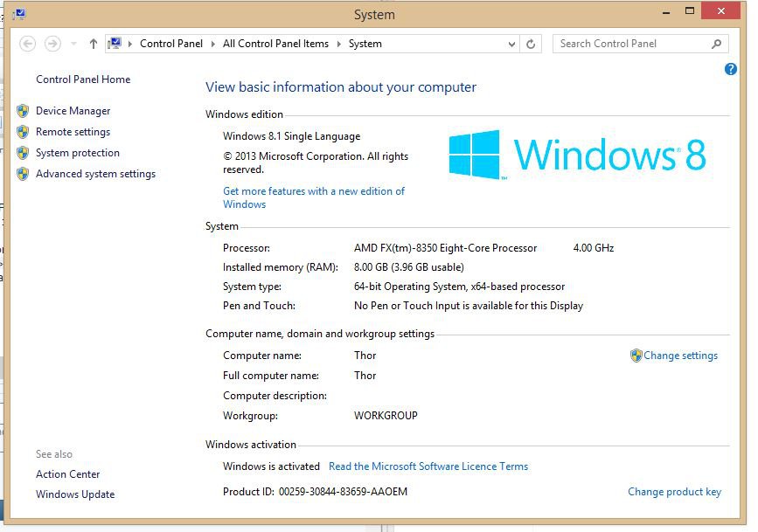Click the Forward navigation arrow
This screenshot has height=532, width=758.
pos(52,44)
